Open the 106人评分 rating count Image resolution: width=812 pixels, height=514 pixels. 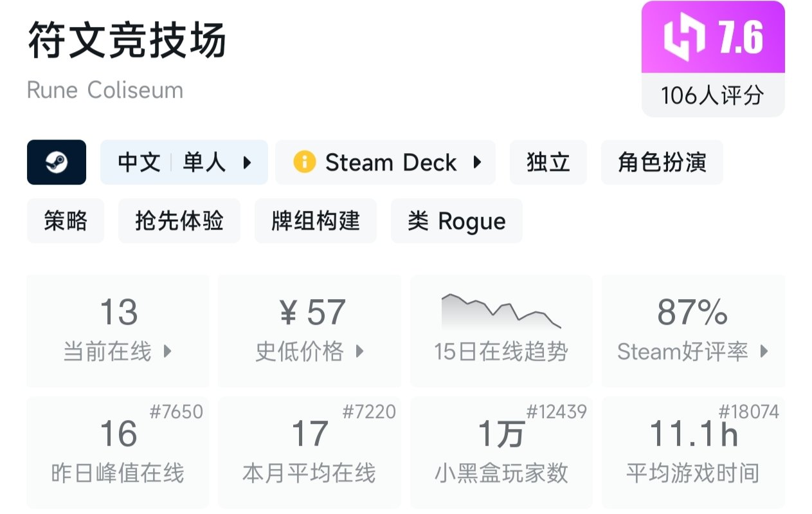pyautogui.click(x=712, y=96)
